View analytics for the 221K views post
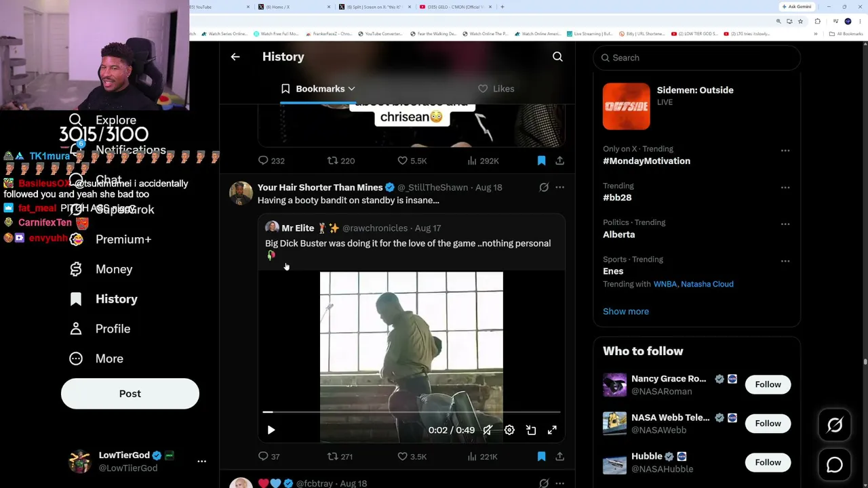868x488 pixels. point(483,457)
